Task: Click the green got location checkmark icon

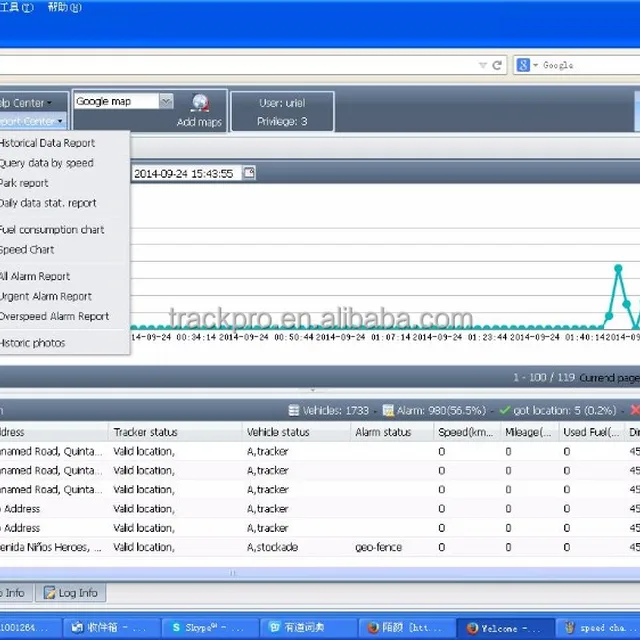Action: point(504,410)
